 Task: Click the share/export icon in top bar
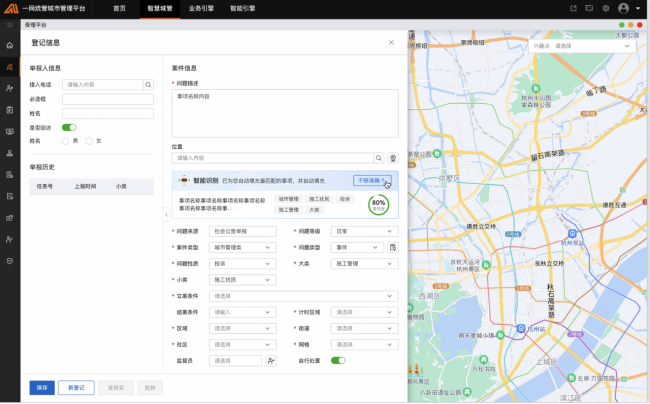pyautogui.click(x=572, y=8)
